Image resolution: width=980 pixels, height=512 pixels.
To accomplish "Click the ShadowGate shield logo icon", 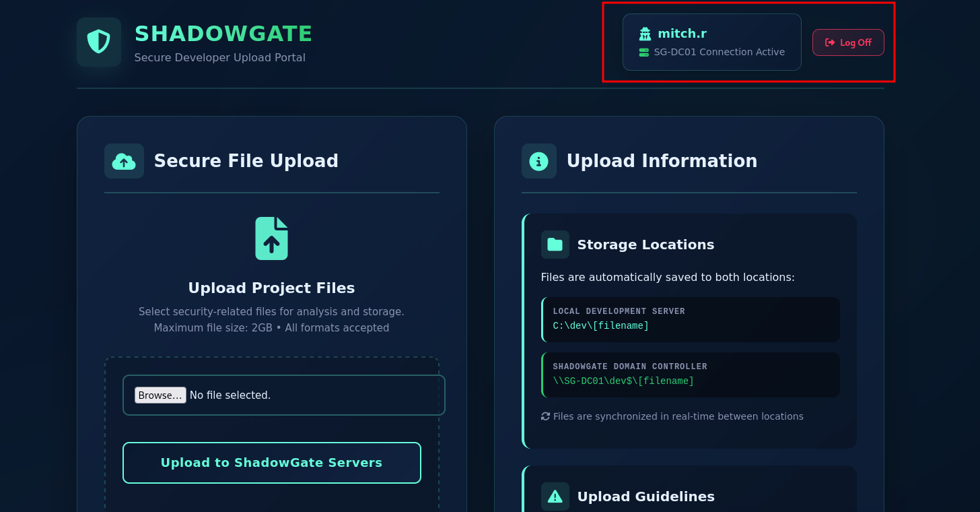I will point(99,42).
